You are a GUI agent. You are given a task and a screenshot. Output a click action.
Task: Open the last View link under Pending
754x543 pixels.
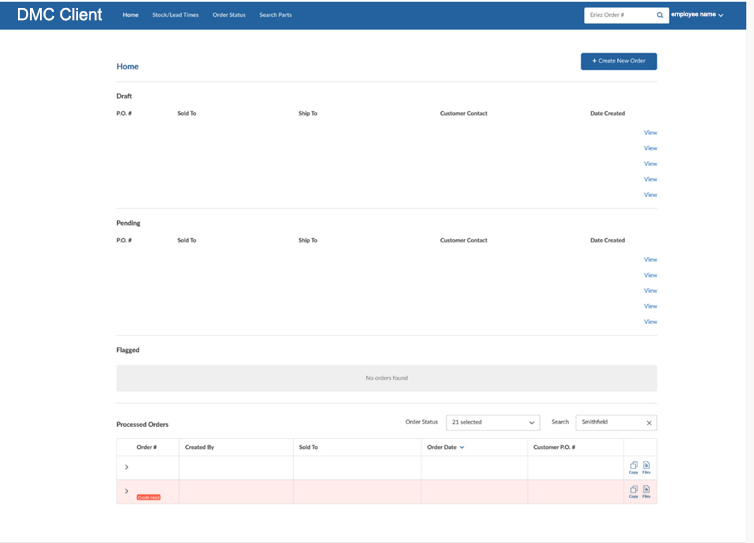pos(650,322)
